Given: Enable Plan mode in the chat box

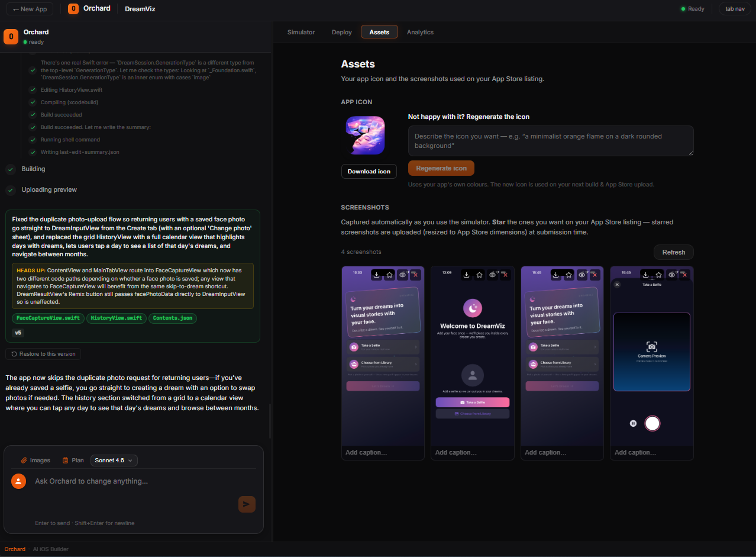Looking at the screenshot, I should coord(73,460).
